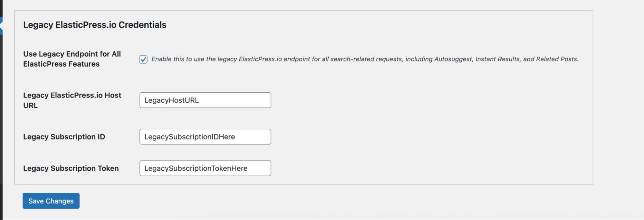Click the "Legacy Subscription ID" label text

click(64, 137)
